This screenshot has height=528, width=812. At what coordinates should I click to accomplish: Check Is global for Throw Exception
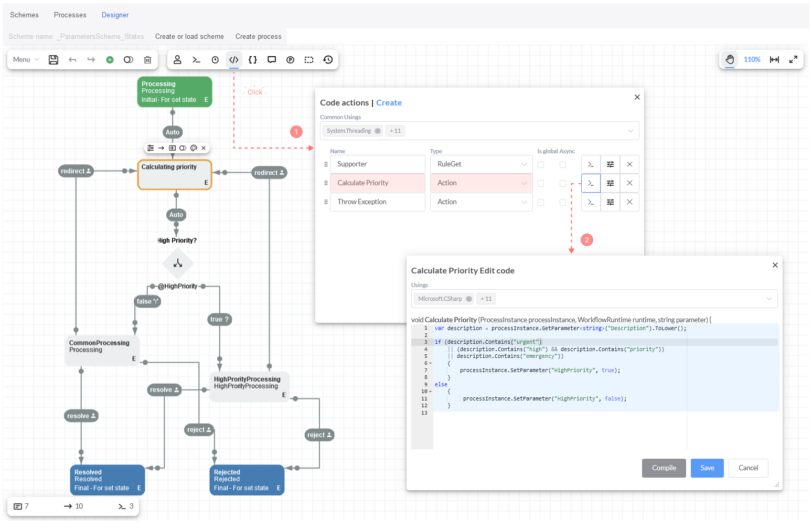click(541, 203)
